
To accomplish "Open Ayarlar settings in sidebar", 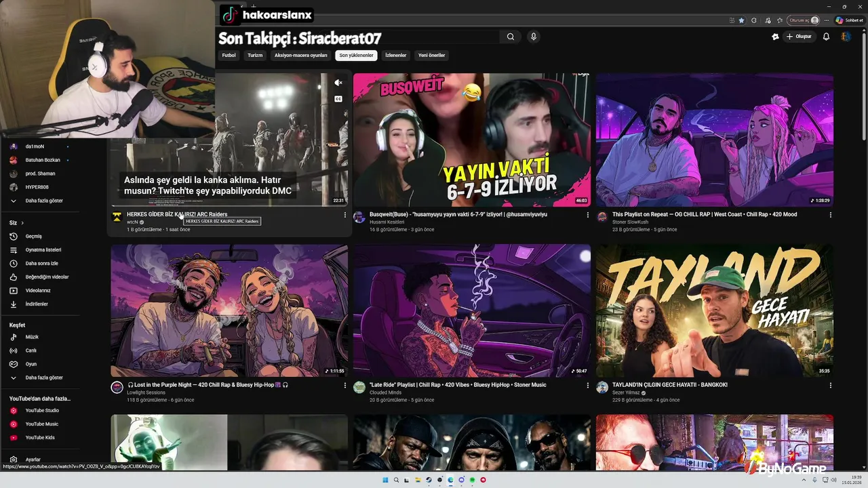I will [x=41, y=460].
